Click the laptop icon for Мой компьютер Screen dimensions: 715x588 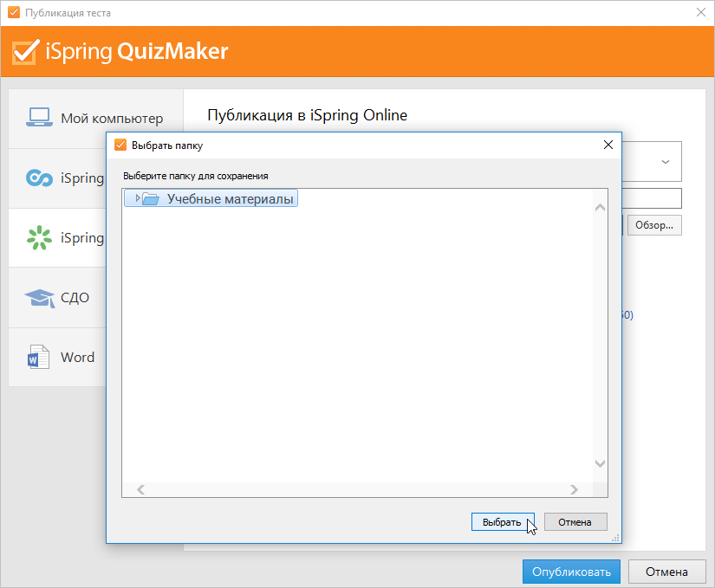[39, 118]
